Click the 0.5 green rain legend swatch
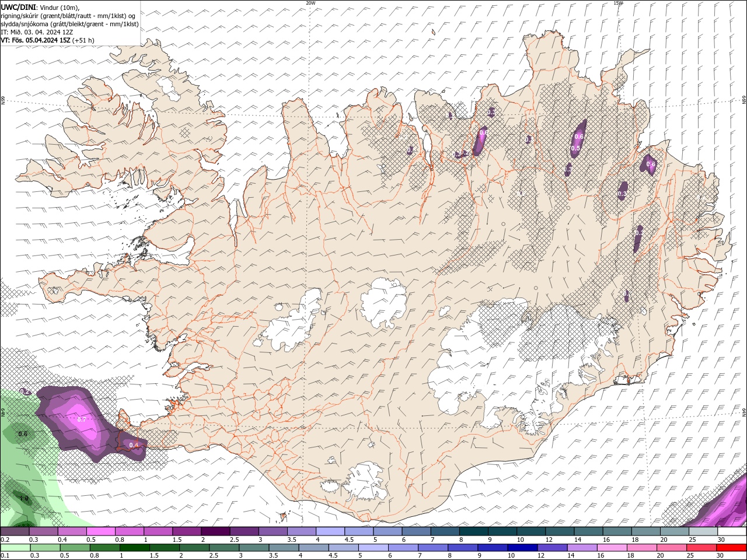Image resolution: width=747 pixels, height=560 pixels. (x=75, y=548)
